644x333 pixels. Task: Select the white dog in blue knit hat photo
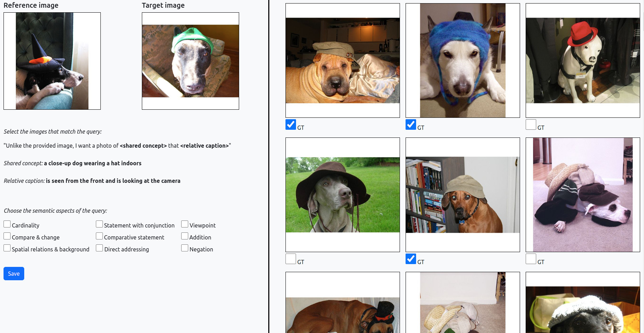pyautogui.click(x=463, y=60)
